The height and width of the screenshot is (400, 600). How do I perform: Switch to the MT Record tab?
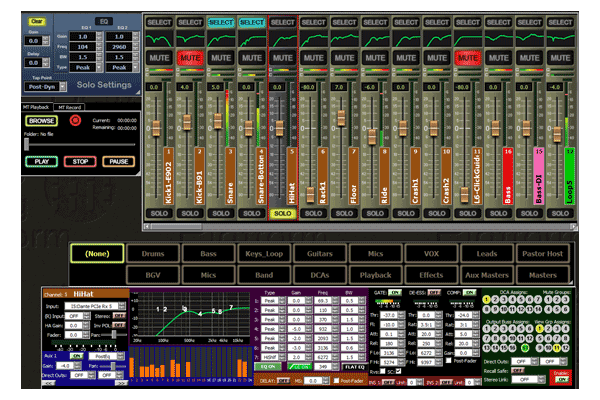tap(69, 107)
